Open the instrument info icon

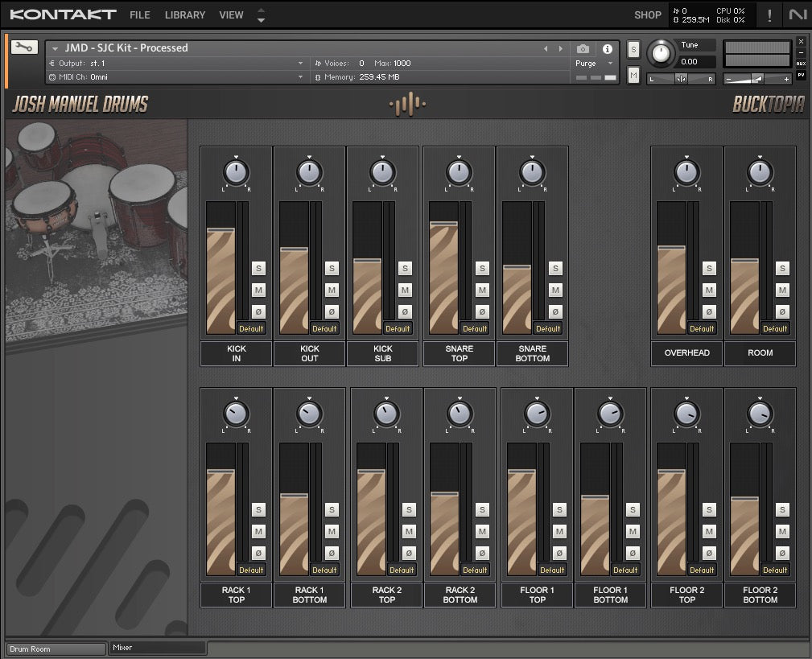point(608,49)
